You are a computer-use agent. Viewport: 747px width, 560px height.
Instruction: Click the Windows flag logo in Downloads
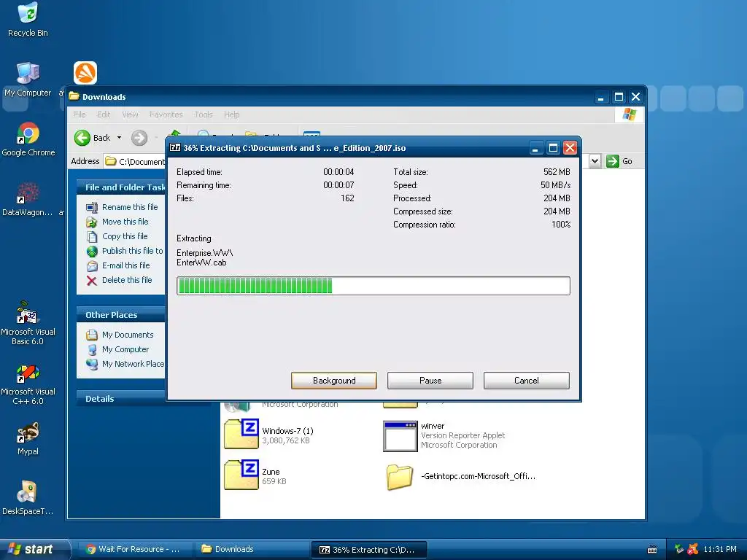coord(630,114)
